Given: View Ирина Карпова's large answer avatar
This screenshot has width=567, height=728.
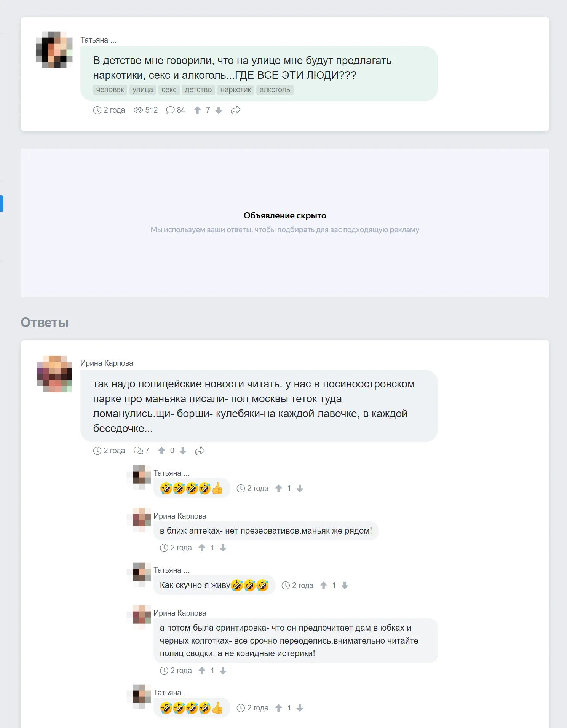Looking at the screenshot, I should [x=54, y=374].
